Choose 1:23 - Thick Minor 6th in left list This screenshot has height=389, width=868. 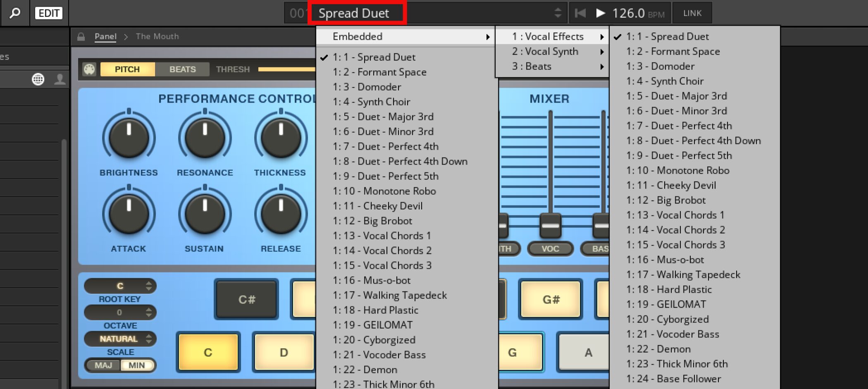coord(407,383)
